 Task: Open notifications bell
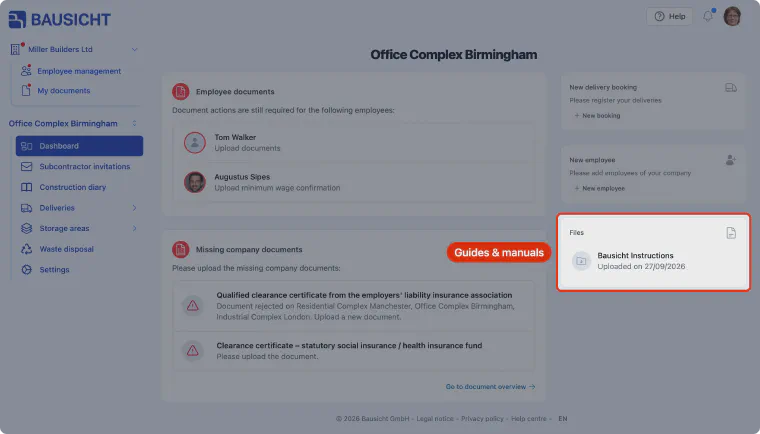tap(708, 16)
